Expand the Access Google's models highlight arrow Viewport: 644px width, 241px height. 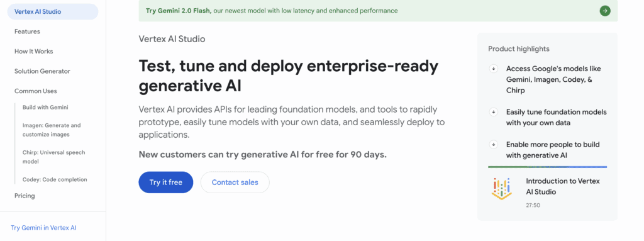click(x=493, y=69)
